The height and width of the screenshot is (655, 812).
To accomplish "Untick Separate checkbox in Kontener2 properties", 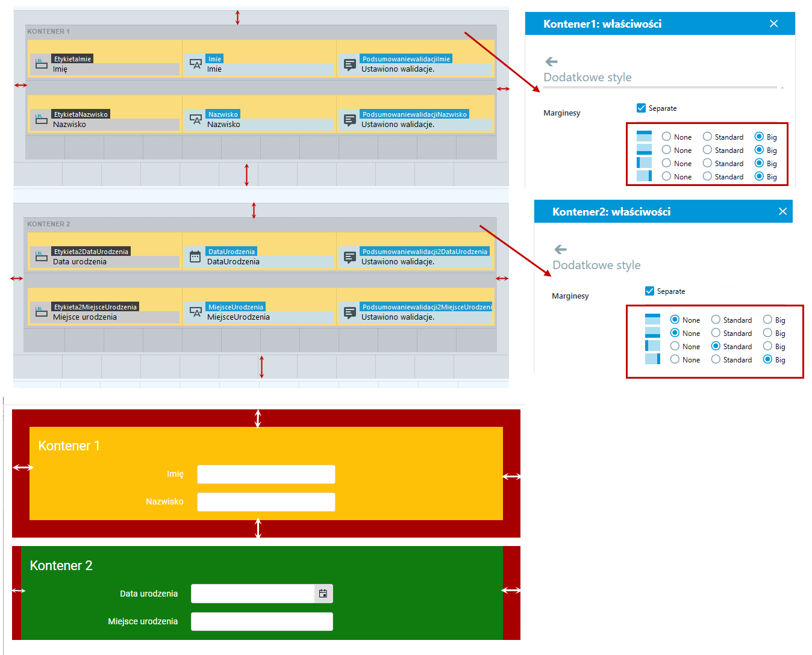I will [x=649, y=291].
